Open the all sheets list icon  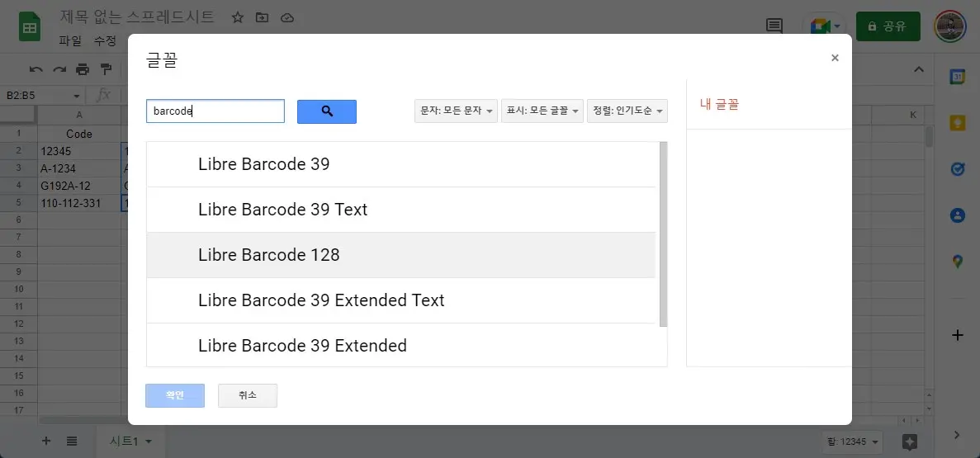pyautogui.click(x=72, y=441)
